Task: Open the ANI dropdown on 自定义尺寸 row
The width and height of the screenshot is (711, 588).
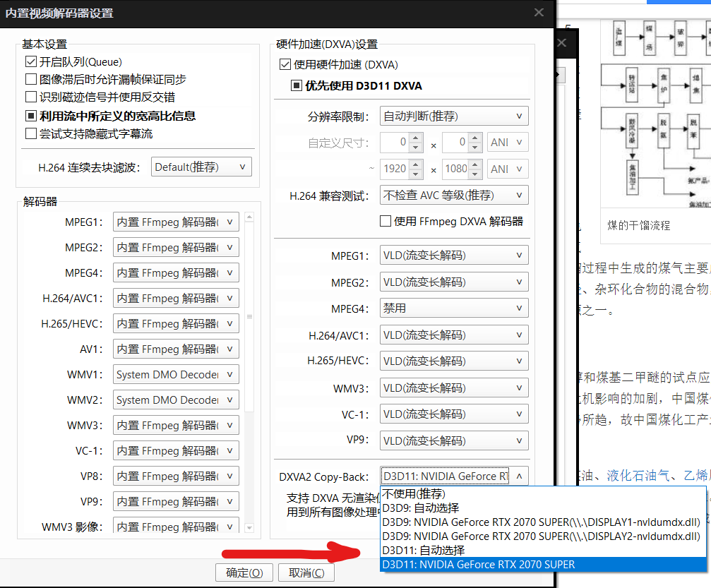Action: point(508,143)
